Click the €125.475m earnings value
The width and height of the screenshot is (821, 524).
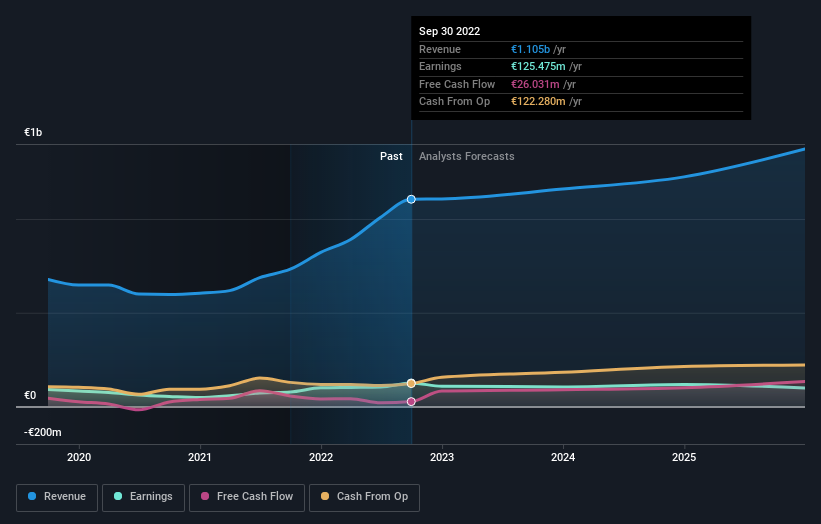(538, 66)
